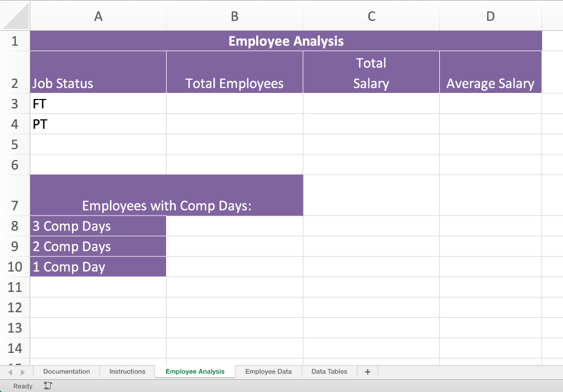
Task: Click the active Employee Analysis tab
Action: click(x=195, y=372)
